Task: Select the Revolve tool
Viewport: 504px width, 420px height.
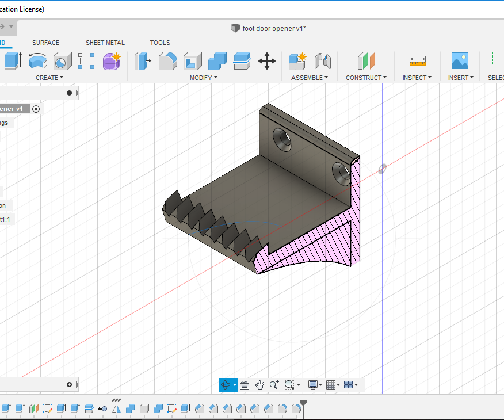Action: (37, 61)
